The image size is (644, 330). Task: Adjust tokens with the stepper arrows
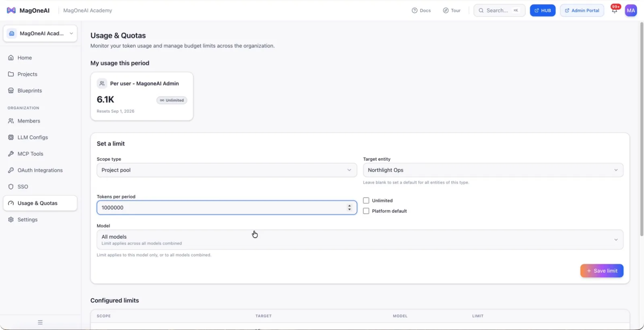[x=349, y=208]
